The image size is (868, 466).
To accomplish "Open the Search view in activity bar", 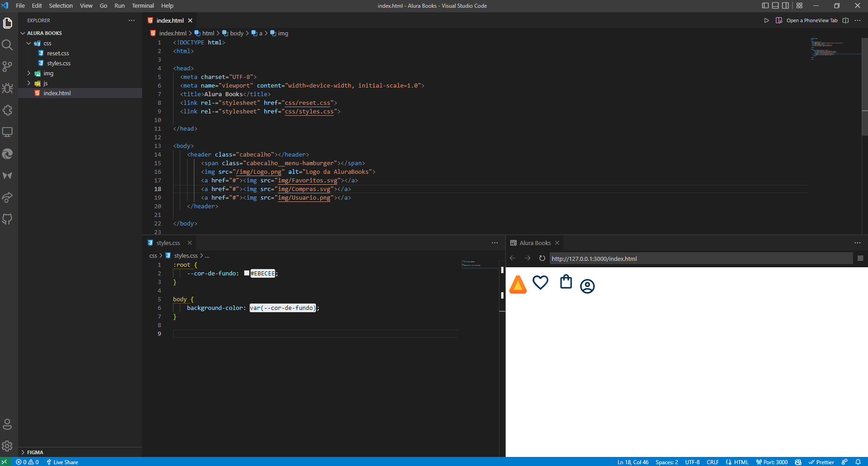I will 8,44.
